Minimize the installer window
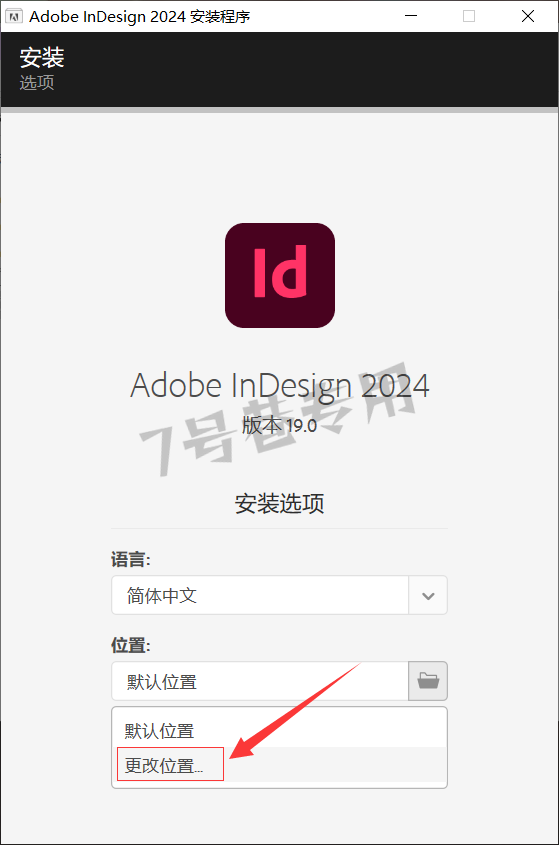 [x=411, y=16]
